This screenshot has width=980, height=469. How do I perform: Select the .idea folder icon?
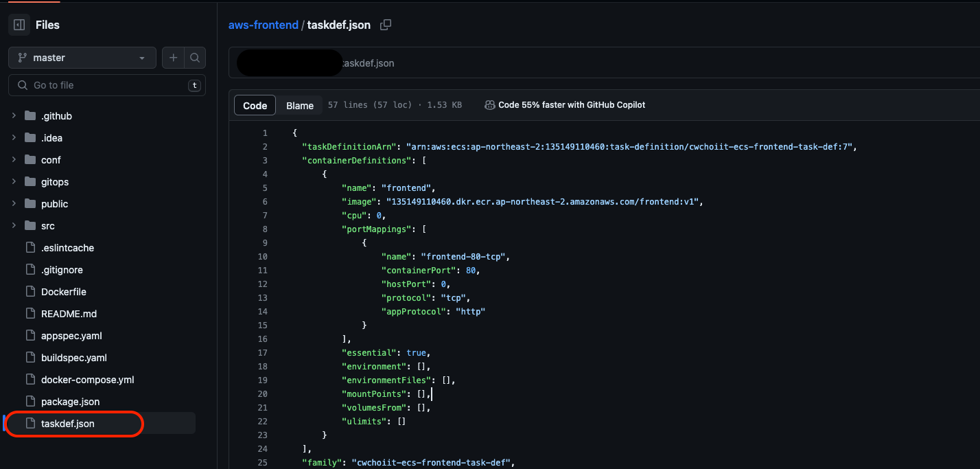coord(30,138)
